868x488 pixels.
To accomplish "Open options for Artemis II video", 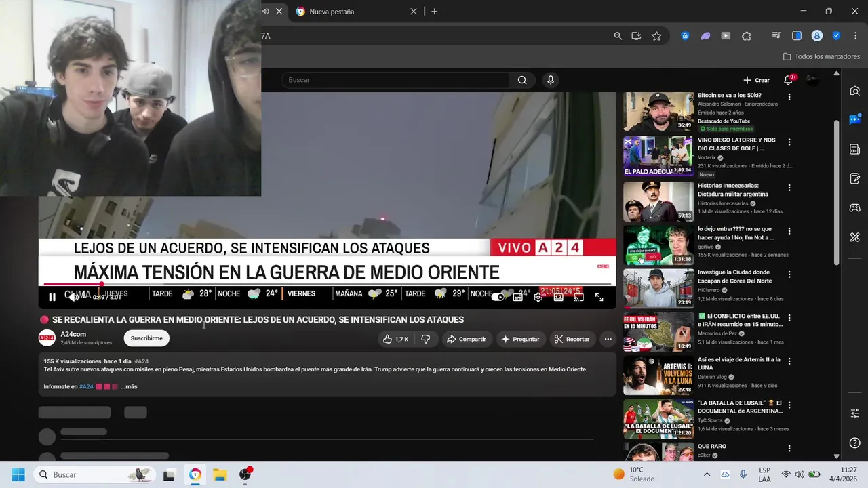I will (x=789, y=362).
